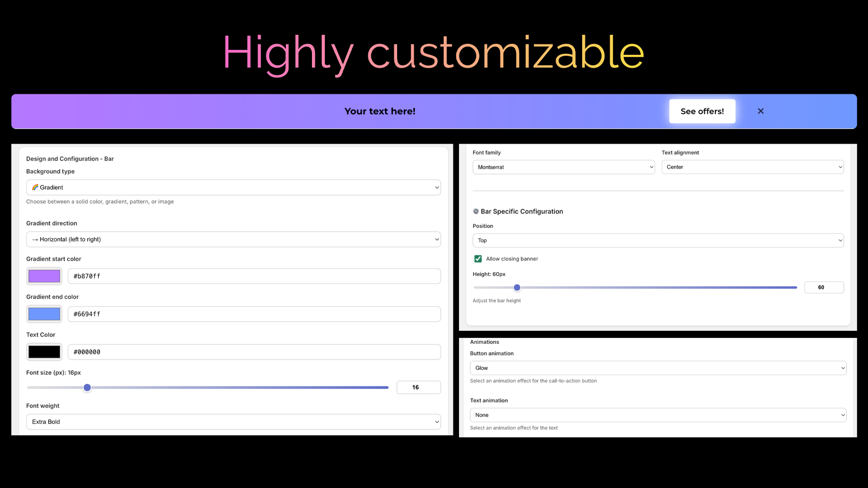This screenshot has width=868, height=488.
Task: Click the height value field showing 60
Action: pos(824,287)
